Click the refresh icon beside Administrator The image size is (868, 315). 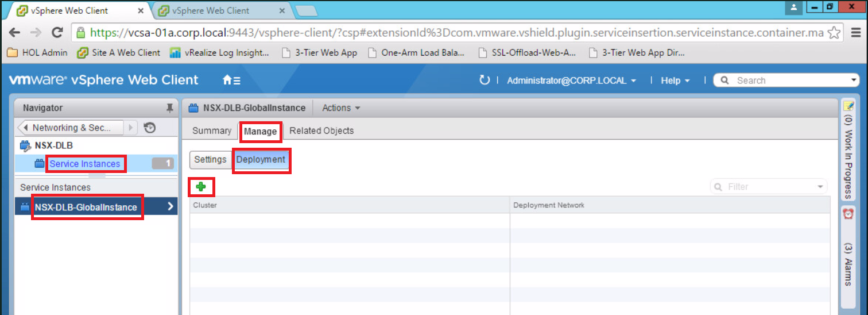(485, 80)
